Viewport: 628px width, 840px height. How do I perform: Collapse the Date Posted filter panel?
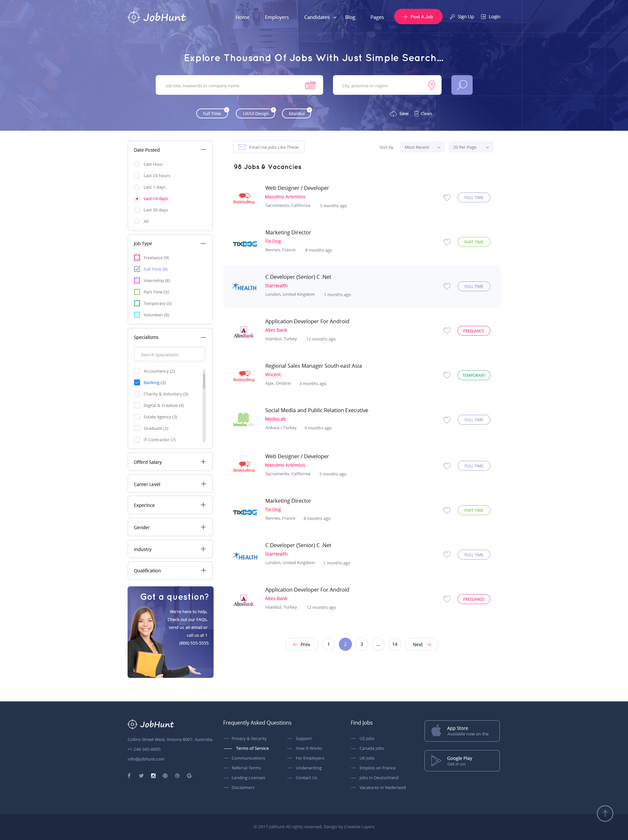click(x=203, y=150)
